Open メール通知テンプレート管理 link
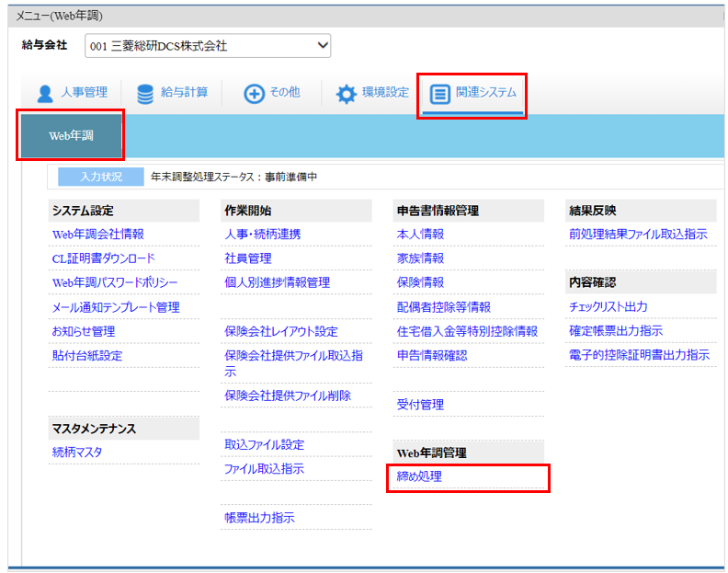This screenshot has width=728, height=573. tap(116, 307)
